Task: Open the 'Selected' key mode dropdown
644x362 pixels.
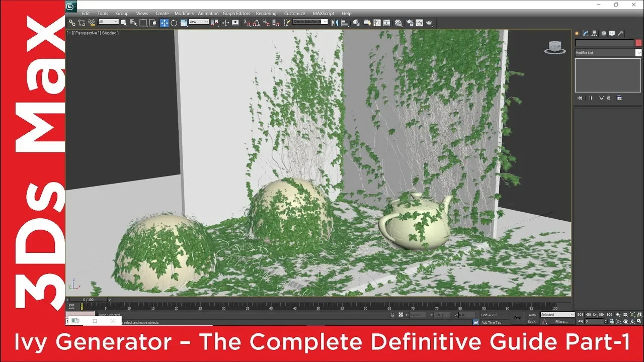Action: click(557, 315)
